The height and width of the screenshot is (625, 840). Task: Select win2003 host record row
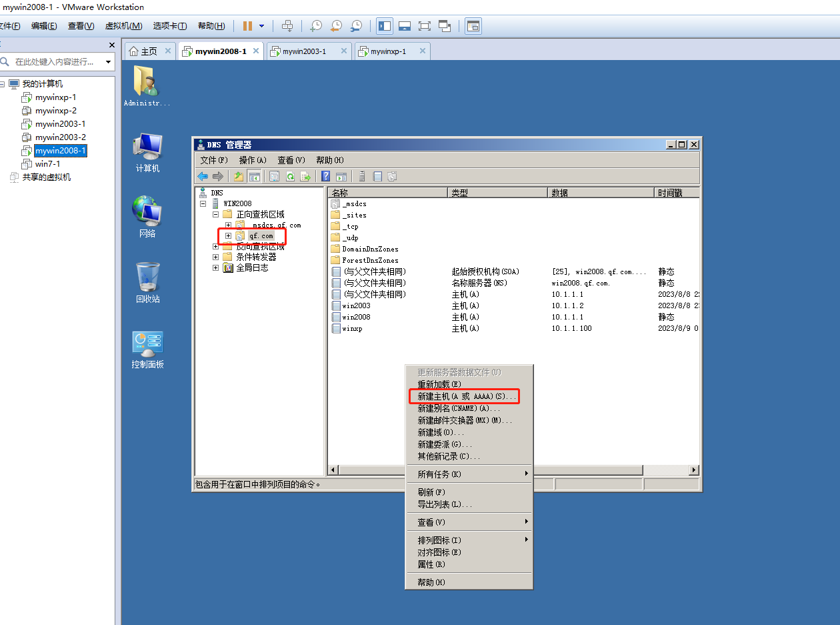[513, 305]
